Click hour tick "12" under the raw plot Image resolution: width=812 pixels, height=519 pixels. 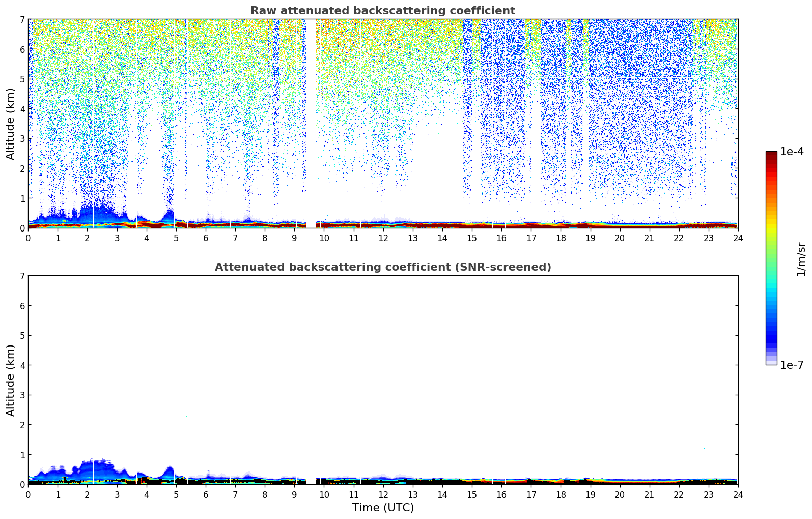383,238
